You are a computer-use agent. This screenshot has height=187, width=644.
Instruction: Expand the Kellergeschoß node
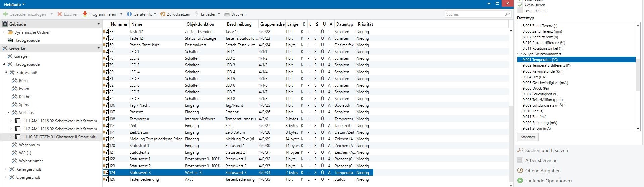(x=6, y=169)
